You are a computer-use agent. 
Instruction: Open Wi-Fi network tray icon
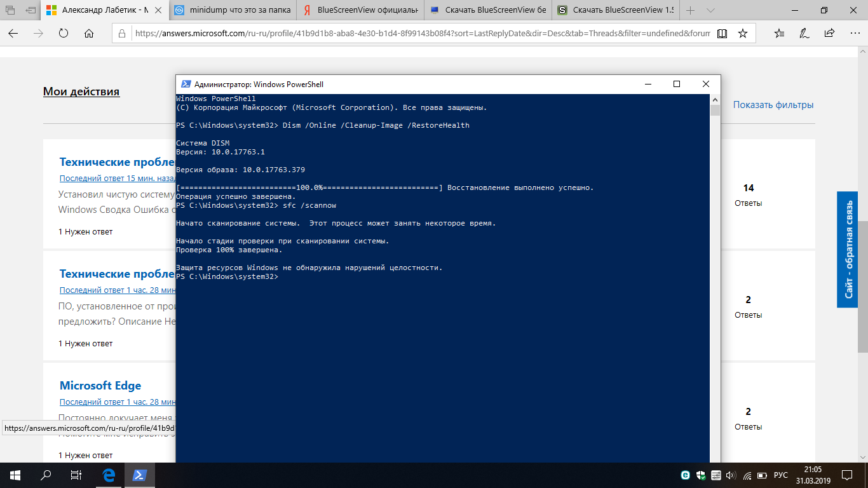coord(747,475)
